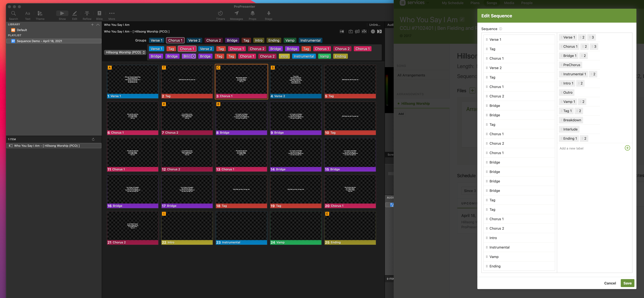
Task: Click the Add new label plus button
Action: coord(627,148)
